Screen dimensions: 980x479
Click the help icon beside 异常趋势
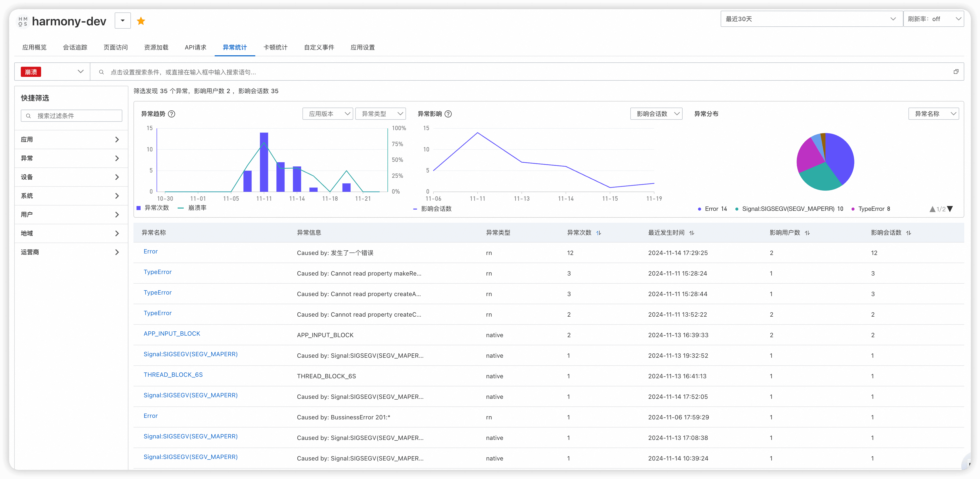(x=172, y=114)
